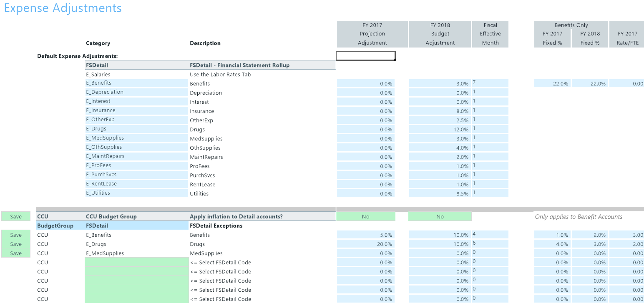Click the E_RentLease category cell

(136, 184)
